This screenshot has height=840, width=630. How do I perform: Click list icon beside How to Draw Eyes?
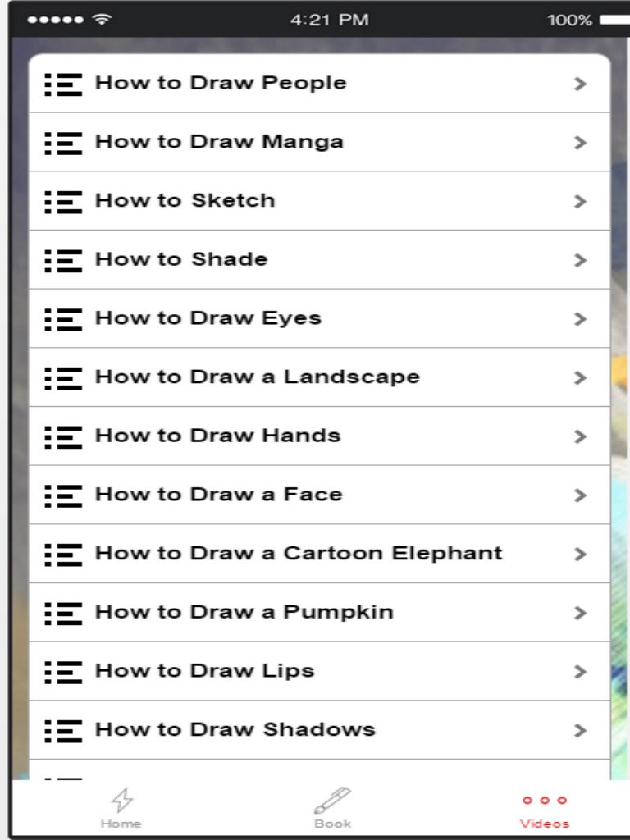coord(63,319)
